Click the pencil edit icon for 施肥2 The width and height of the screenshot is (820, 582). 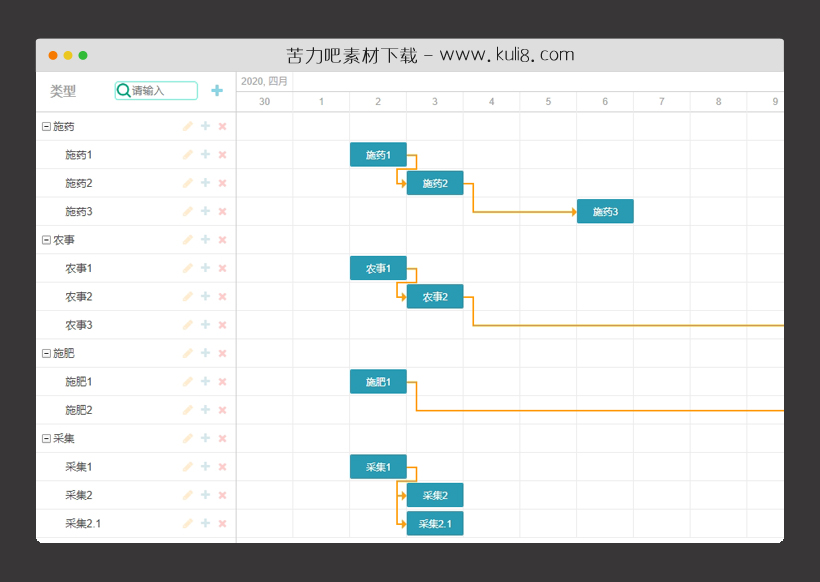187,410
